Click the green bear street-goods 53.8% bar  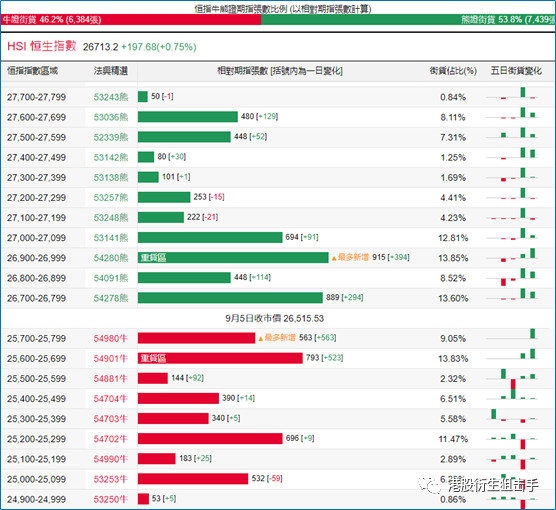[408, 20]
